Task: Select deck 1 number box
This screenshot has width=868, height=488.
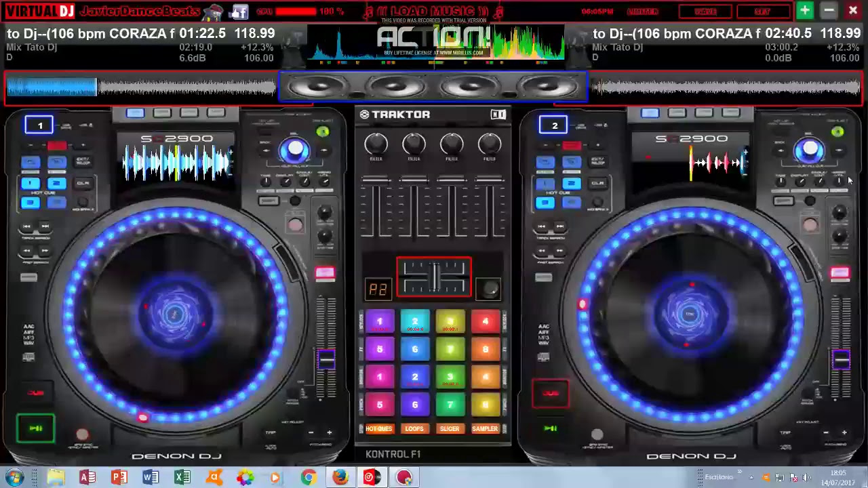Action: (x=39, y=125)
